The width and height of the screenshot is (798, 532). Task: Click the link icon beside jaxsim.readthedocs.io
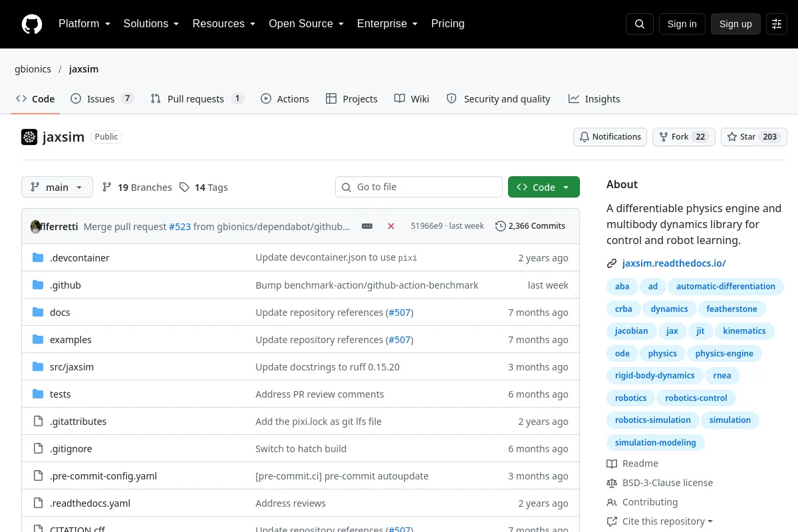pyautogui.click(x=612, y=263)
